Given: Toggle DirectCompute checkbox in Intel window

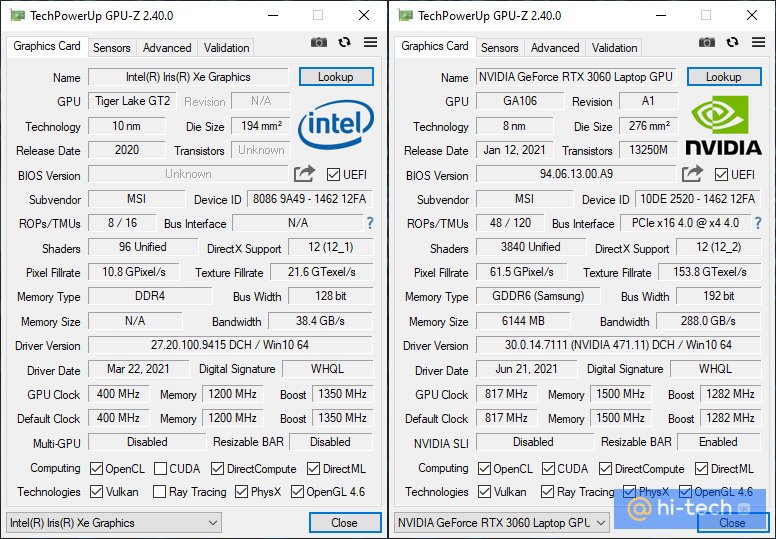Looking at the screenshot, I should (217, 468).
